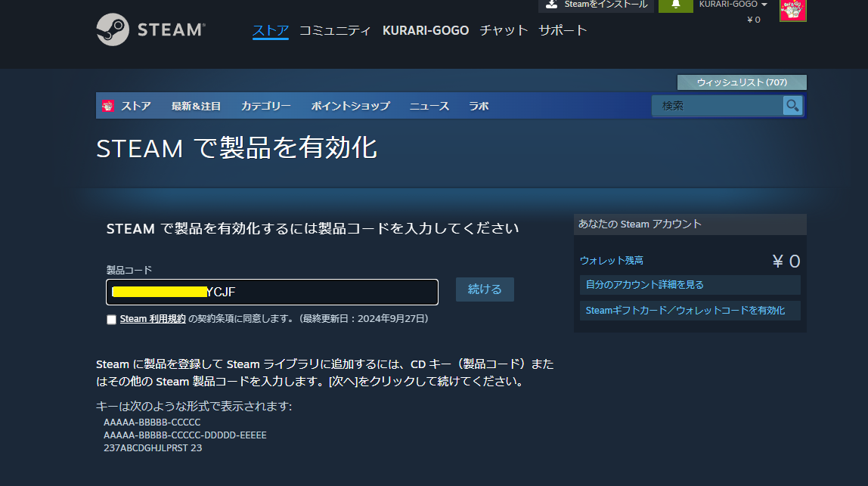868x486 pixels.
Task: Click the download icon for Steam install
Action: pyautogui.click(x=551, y=5)
